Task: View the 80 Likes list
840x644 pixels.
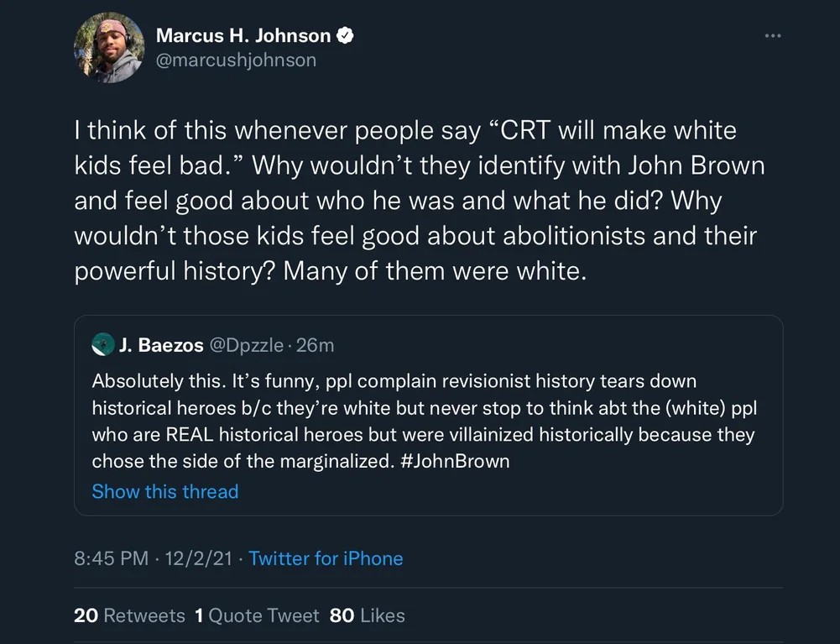Action: 368,615
